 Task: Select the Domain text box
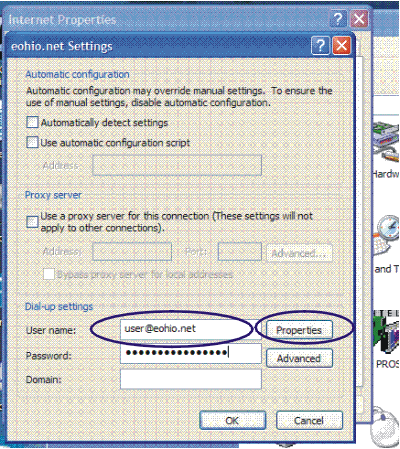(191, 379)
